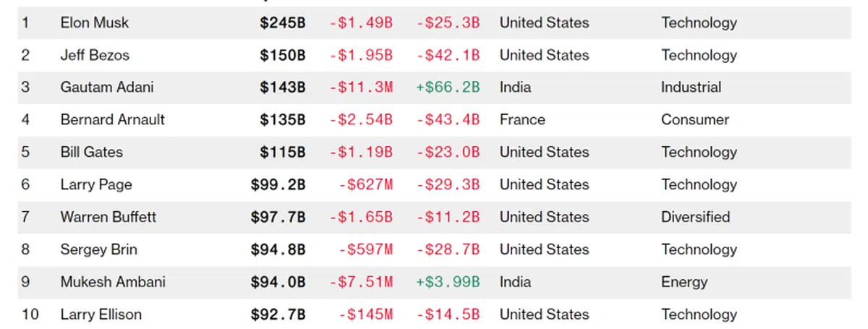The width and height of the screenshot is (868, 329).
Task: Select Sergey Brin's name
Action: (x=98, y=249)
